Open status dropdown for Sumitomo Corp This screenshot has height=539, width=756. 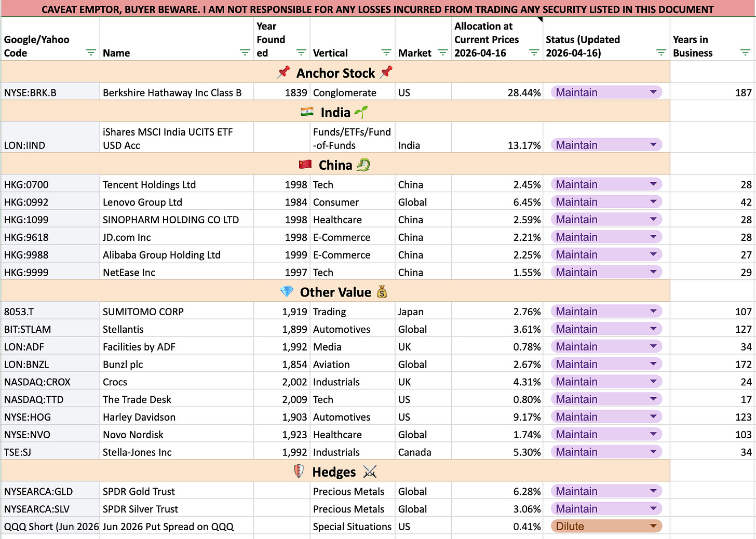click(606, 312)
